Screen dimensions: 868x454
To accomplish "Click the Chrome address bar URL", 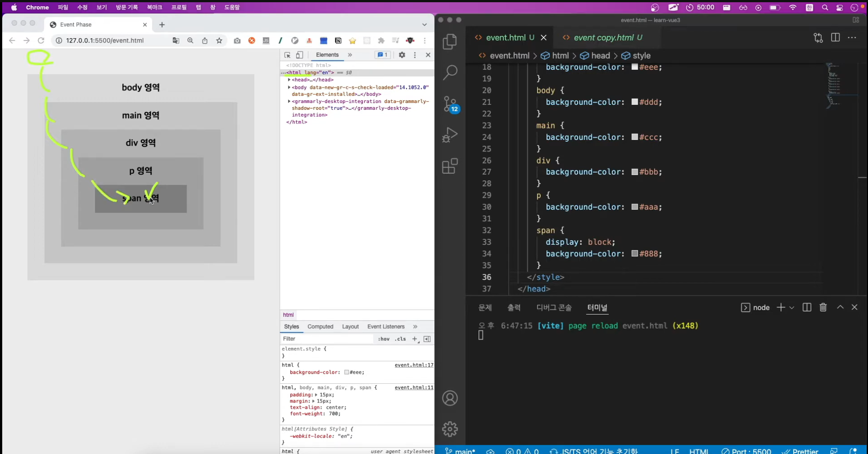I will pyautogui.click(x=104, y=40).
